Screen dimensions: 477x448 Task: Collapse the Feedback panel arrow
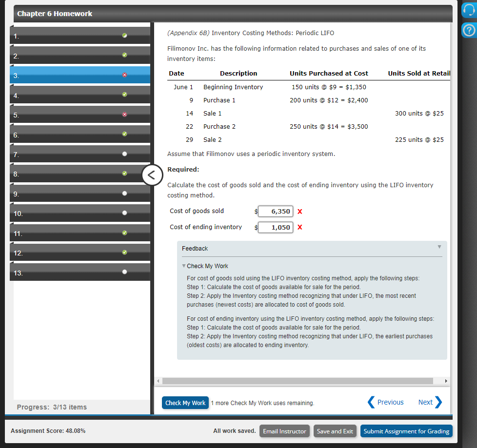[x=439, y=247]
